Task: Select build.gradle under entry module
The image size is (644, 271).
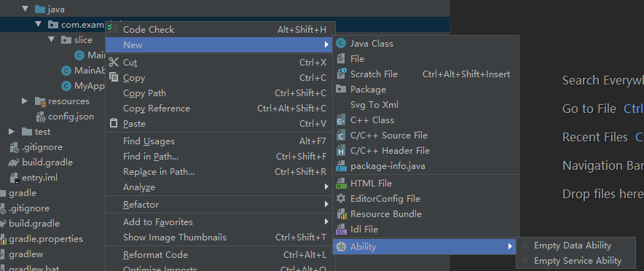Action: [x=47, y=162]
